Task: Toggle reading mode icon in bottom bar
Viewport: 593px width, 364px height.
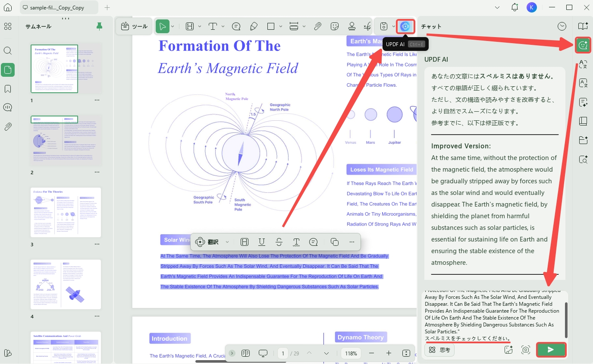Action: coord(245,353)
